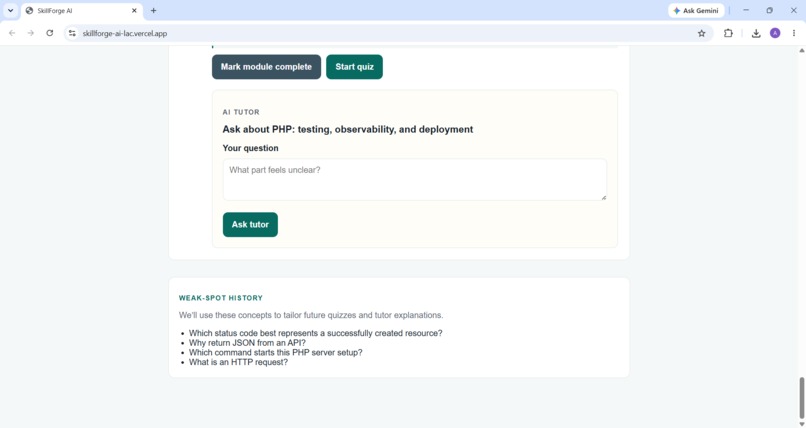
Task: Open the Downloads tray icon
Action: (756, 33)
